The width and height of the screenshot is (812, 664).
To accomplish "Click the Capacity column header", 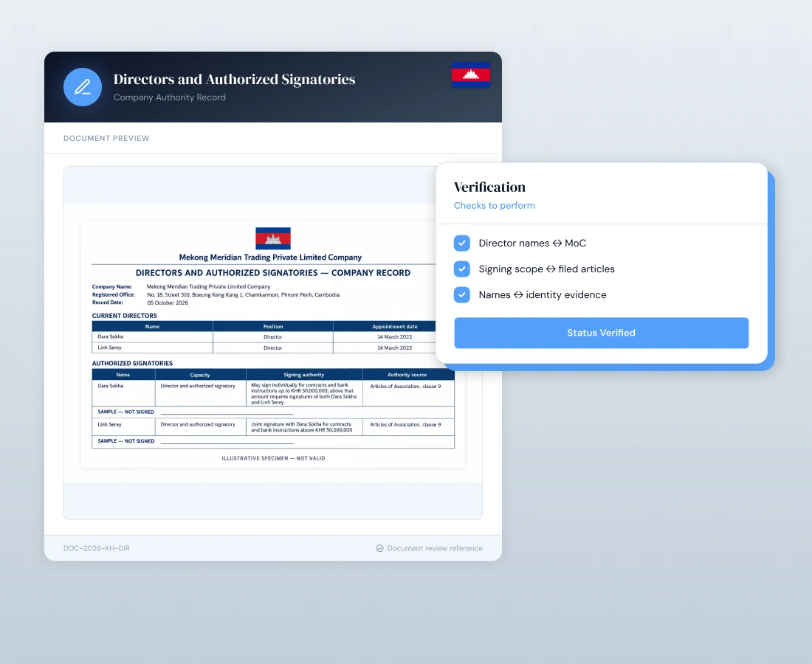I will (x=200, y=375).
